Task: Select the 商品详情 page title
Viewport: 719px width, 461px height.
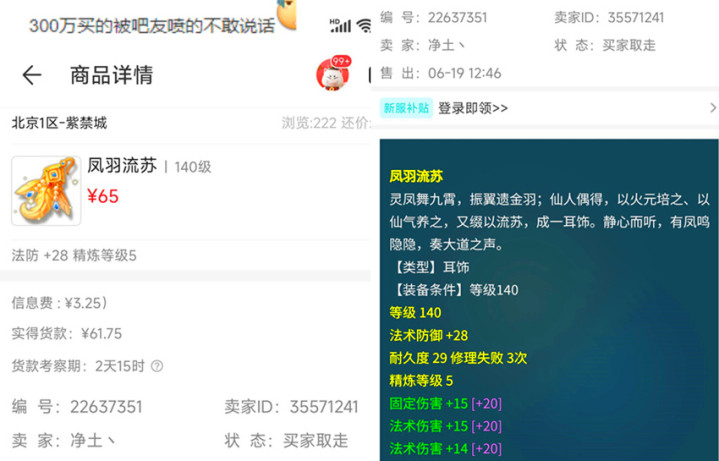Action: tap(111, 75)
